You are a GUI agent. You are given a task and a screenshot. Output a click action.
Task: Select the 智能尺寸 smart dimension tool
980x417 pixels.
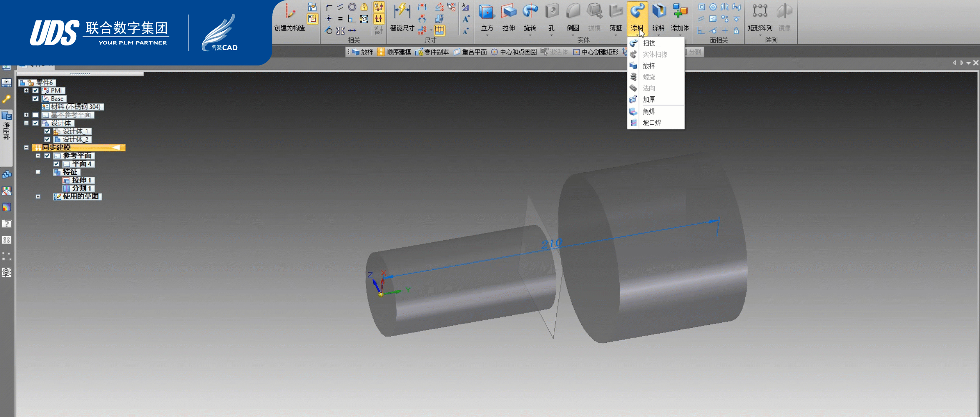[402, 17]
